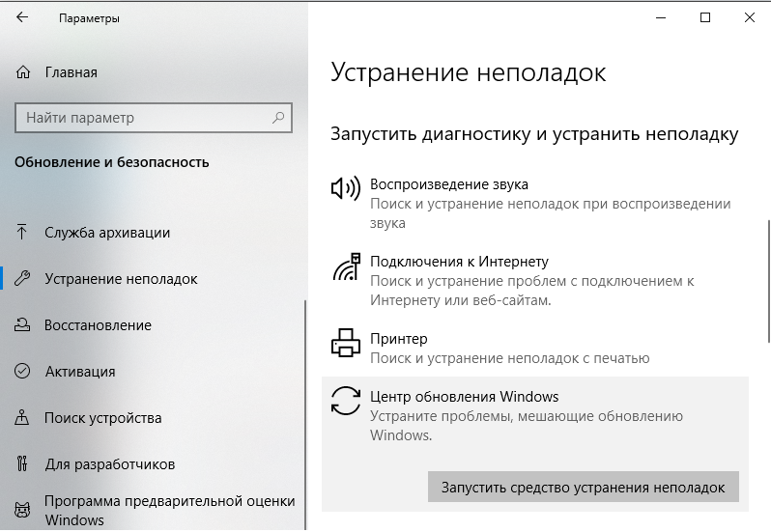Viewport: 771px width, 532px height.
Task: Click the Восстановление recovery icon
Action: point(22,324)
